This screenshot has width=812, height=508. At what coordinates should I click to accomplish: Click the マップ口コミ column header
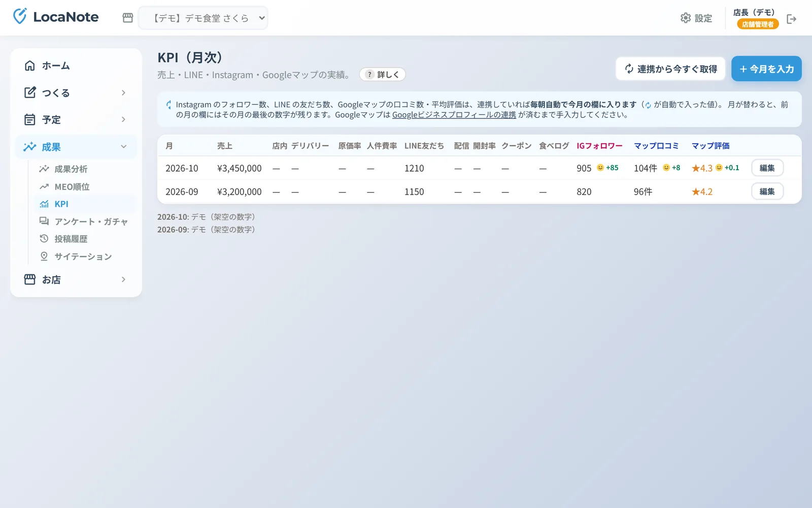(656, 146)
